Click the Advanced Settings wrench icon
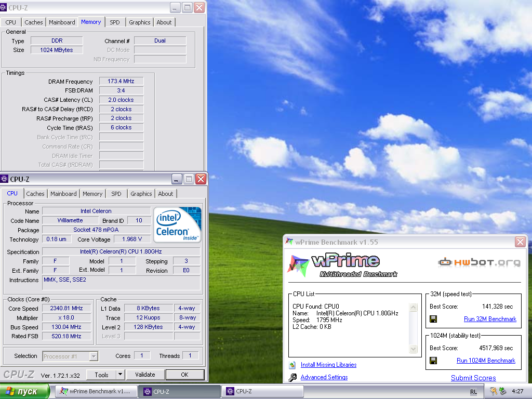The width and height of the screenshot is (532, 399). click(292, 377)
